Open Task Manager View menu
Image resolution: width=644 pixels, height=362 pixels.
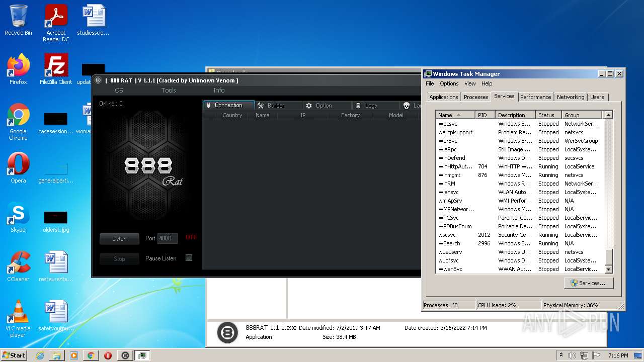(x=470, y=83)
